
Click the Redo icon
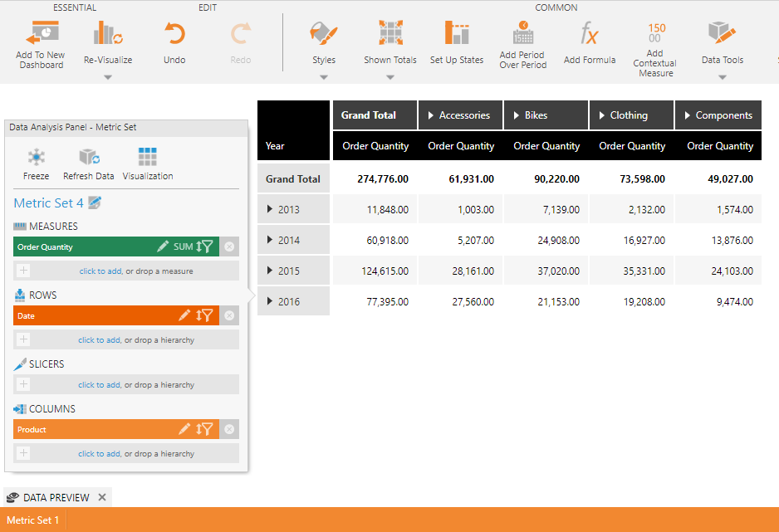tap(241, 34)
